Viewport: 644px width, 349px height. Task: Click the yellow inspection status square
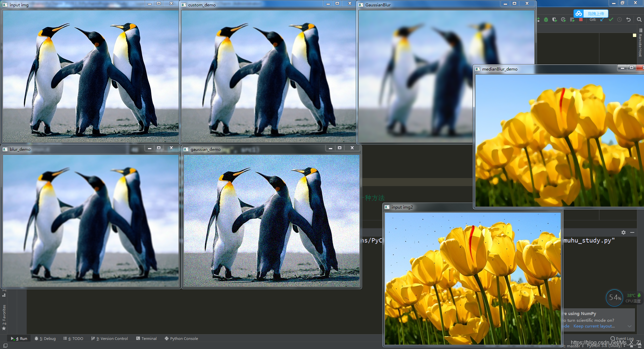click(x=634, y=35)
